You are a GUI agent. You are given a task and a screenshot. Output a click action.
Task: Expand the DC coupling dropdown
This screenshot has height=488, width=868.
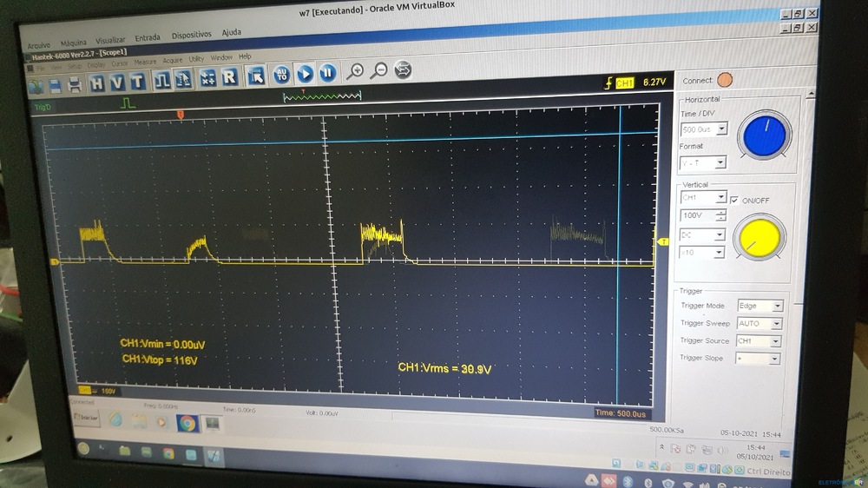click(720, 234)
